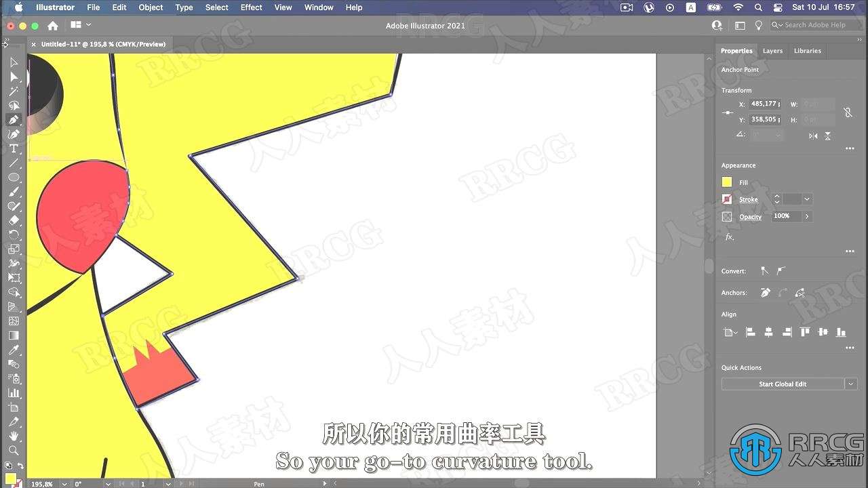Viewport: 868px width, 488px height.
Task: Select the Scale tool
Action: [14, 249]
